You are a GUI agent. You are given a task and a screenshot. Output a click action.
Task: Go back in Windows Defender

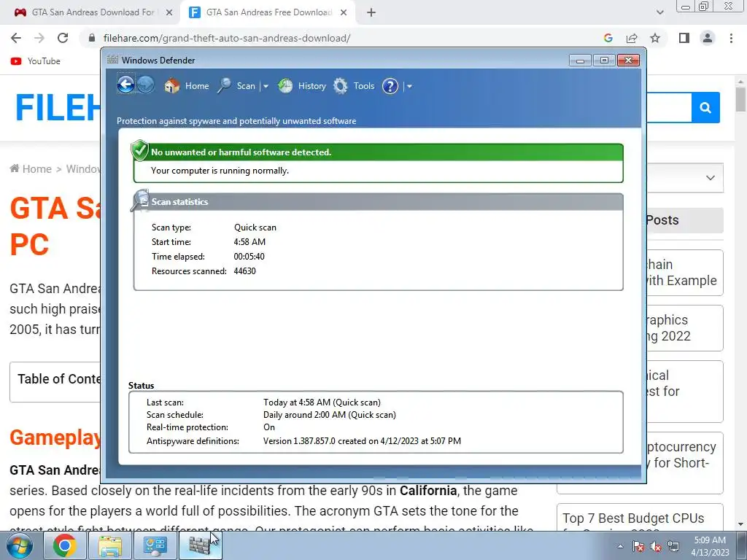coord(125,85)
